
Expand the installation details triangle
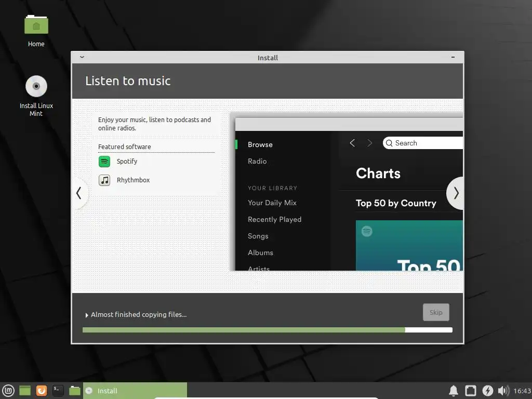click(x=87, y=315)
